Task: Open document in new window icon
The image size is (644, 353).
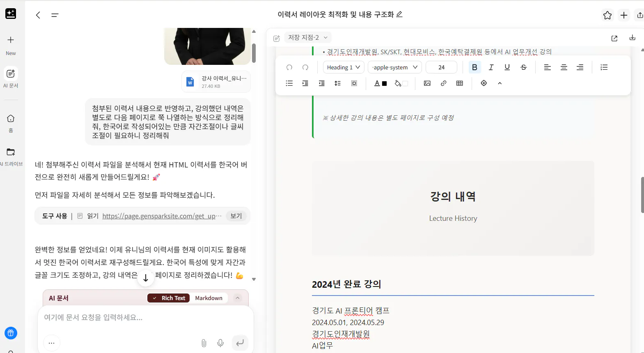Action: (x=614, y=38)
